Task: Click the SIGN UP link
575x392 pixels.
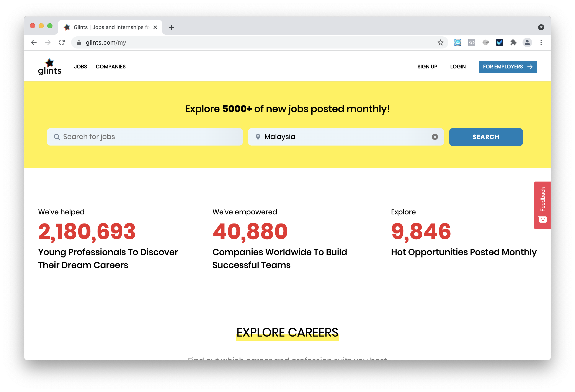Action: (427, 67)
